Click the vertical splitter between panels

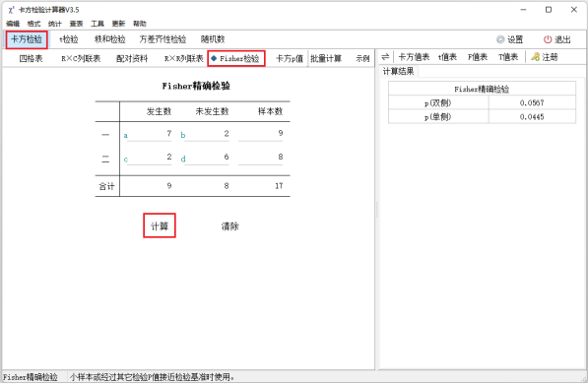(376, 209)
